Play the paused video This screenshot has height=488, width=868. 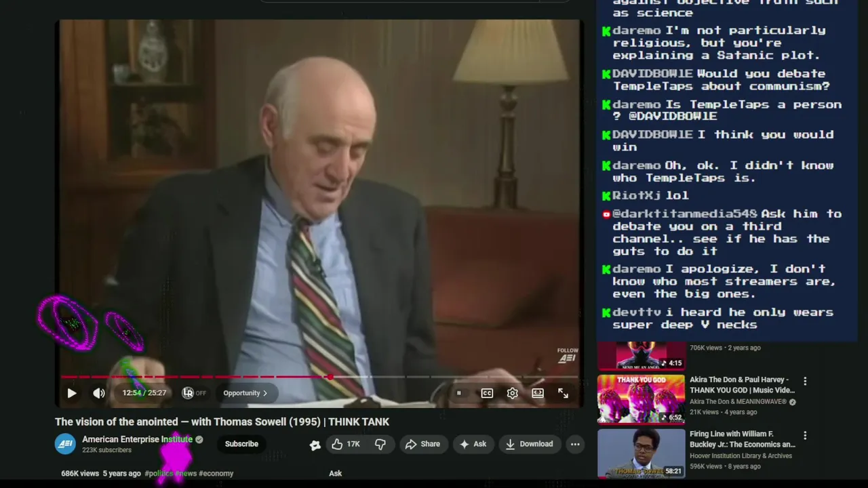72,393
